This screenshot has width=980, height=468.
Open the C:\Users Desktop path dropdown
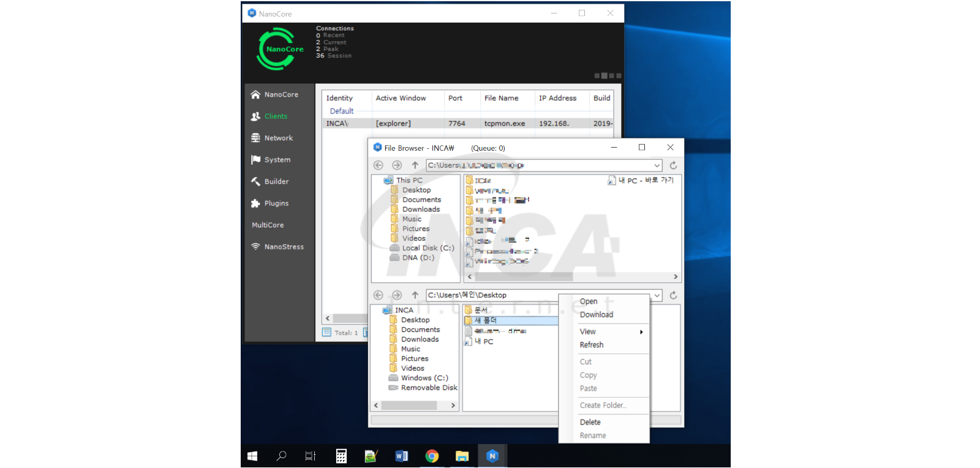657,295
